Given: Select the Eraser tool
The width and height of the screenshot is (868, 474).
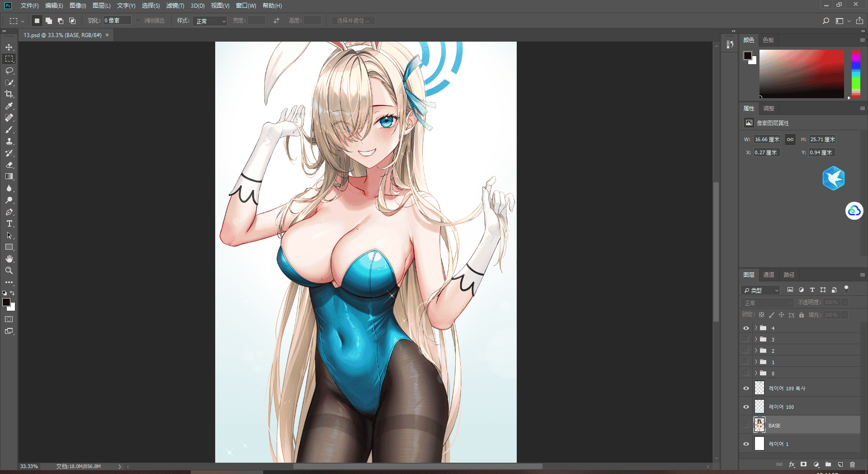Looking at the screenshot, I should (x=9, y=165).
